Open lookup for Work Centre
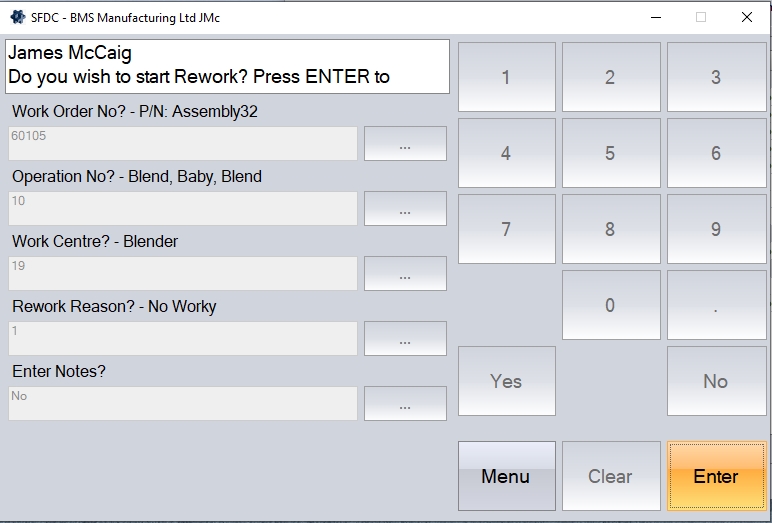 point(405,274)
